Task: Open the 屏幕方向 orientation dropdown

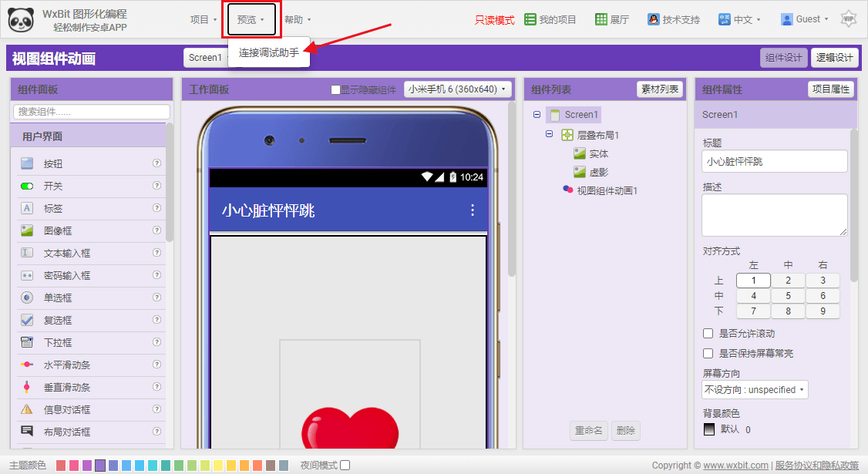Action: point(755,390)
